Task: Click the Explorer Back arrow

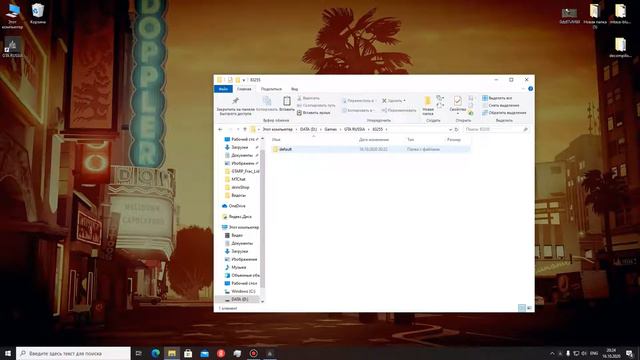Action: 220,129
